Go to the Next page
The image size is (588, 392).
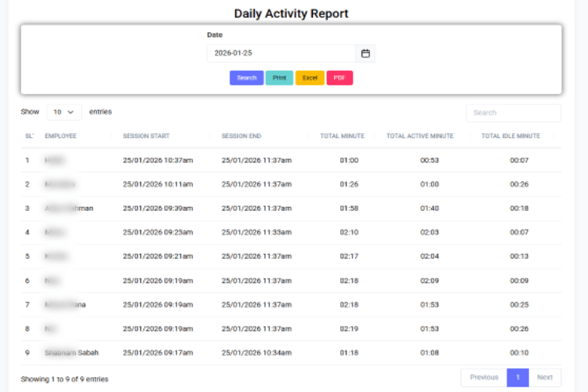pos(545,377)
